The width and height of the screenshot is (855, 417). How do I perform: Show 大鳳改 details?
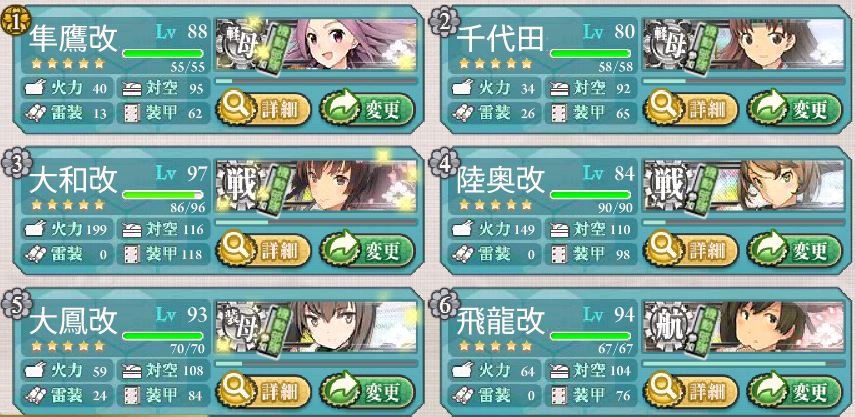263,392
